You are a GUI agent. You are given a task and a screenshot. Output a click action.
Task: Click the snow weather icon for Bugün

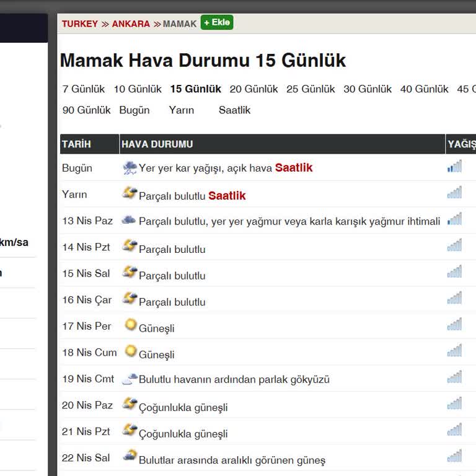pos(130,167)
